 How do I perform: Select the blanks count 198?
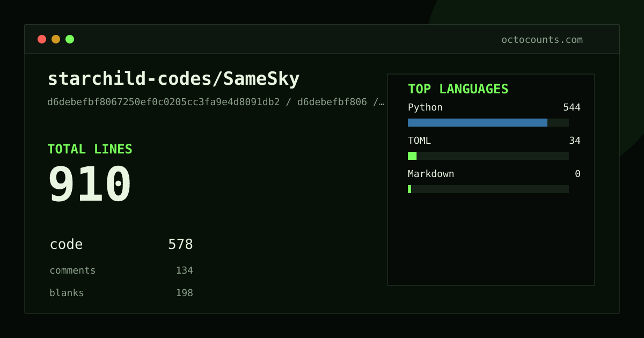click(184, 293)
